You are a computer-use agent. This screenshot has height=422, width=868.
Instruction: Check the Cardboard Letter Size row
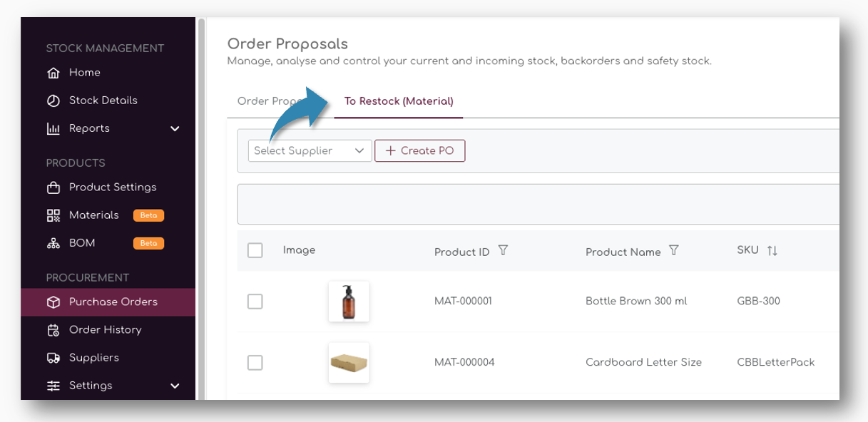click(255, 363)
